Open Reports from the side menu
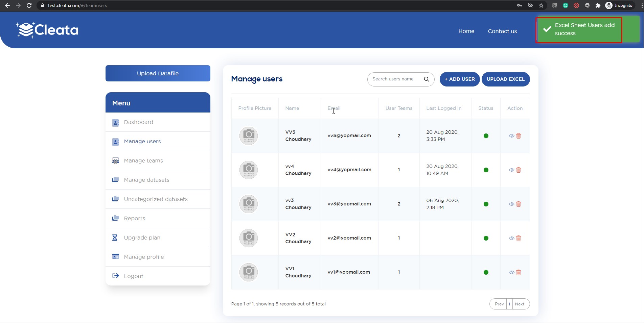 [x=158, y=219]
